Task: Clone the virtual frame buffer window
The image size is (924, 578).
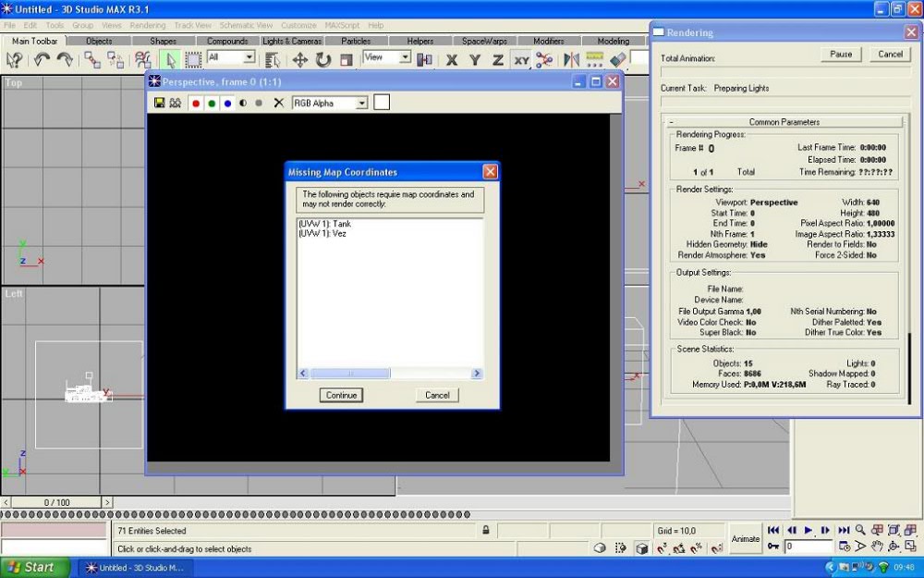Action: (175, 103)
